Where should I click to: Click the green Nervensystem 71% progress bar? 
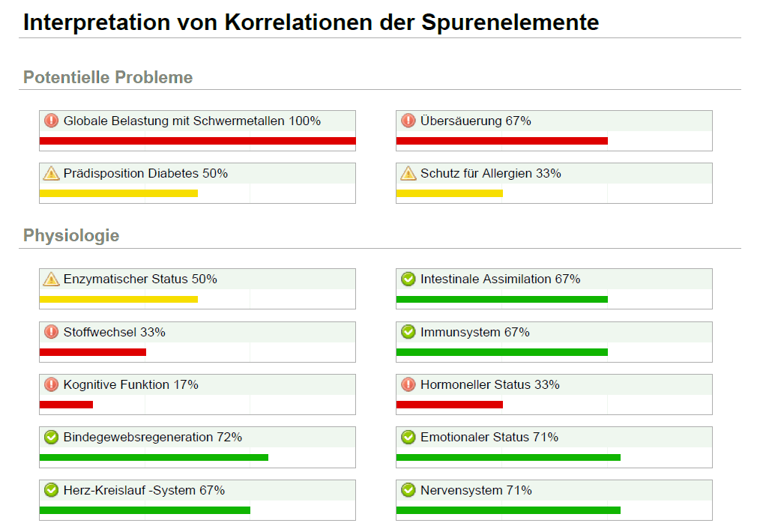coord(507,510)
